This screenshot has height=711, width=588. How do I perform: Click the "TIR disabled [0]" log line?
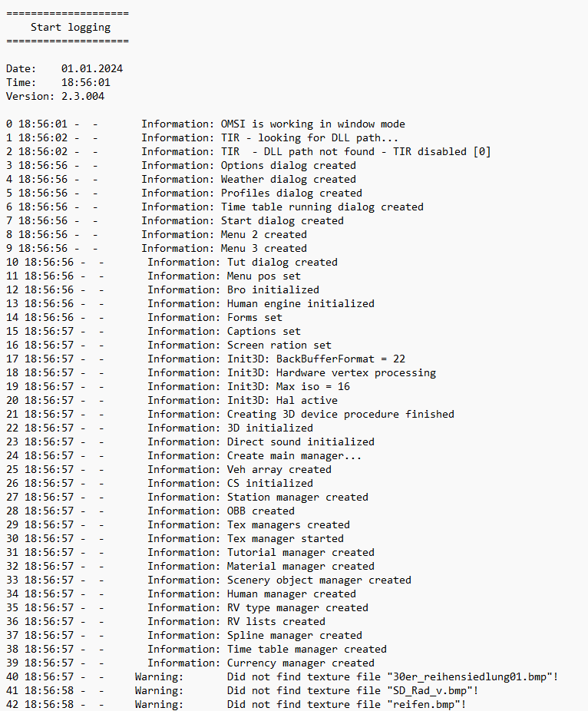[355, 151]
